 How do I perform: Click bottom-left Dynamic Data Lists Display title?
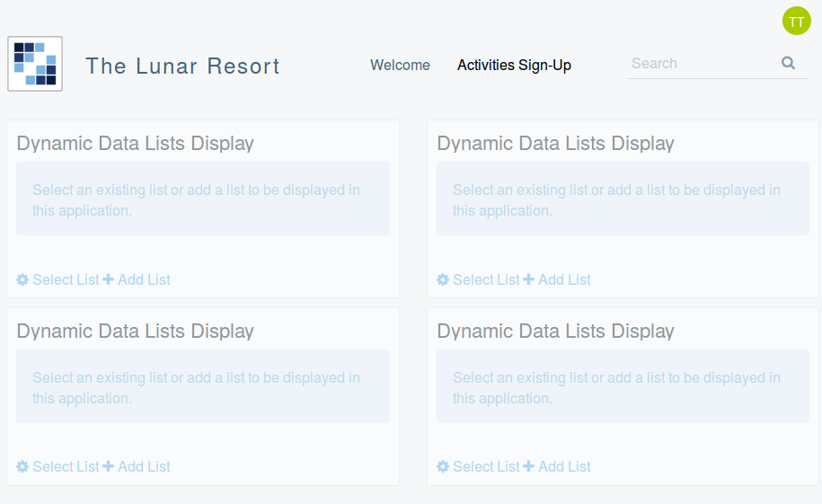tap(136, 331)
